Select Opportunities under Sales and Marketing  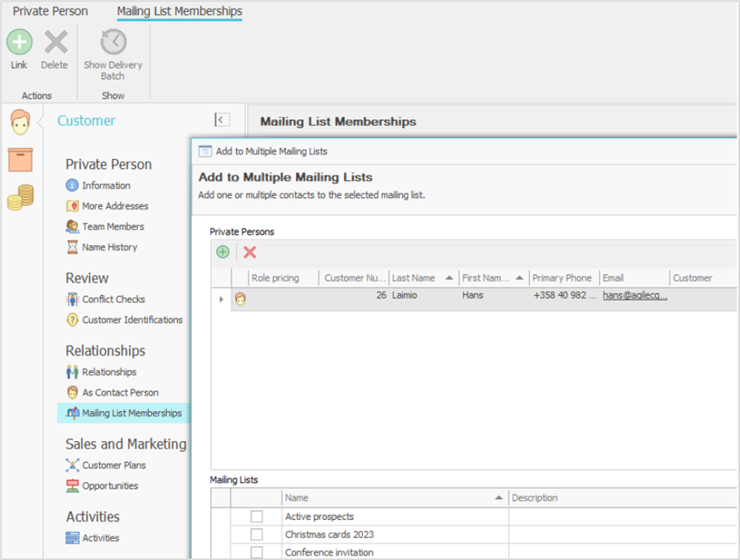click(110, 486)
